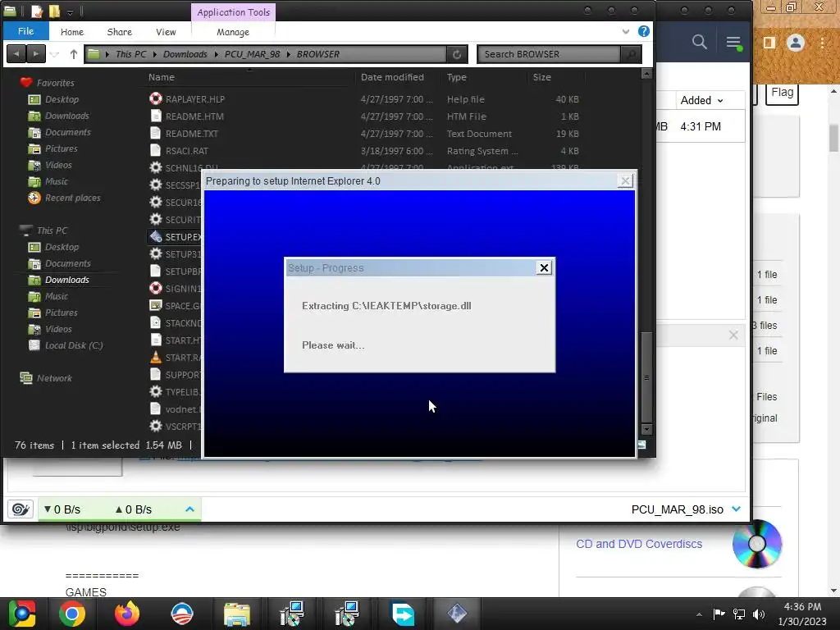This screenshot has height=630, width=840.
Task: Collapse the speed panel up chevron
Action: 189,509
